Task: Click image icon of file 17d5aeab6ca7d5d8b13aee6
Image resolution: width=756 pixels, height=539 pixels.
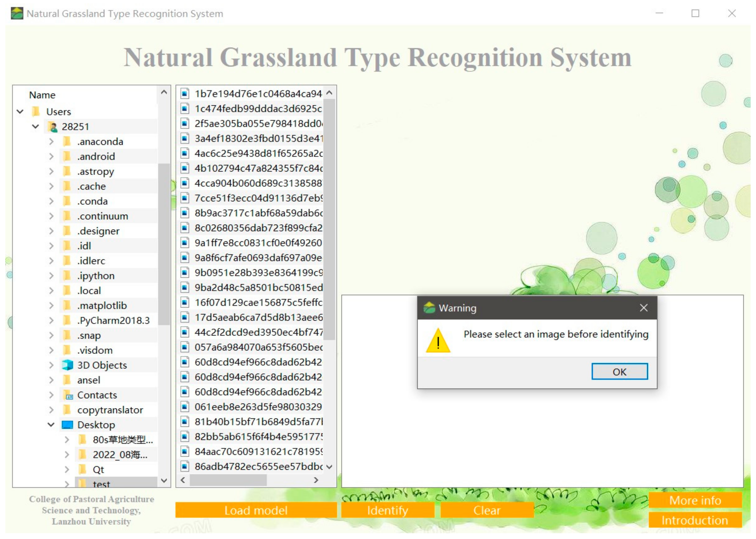Action: (185, 317)
